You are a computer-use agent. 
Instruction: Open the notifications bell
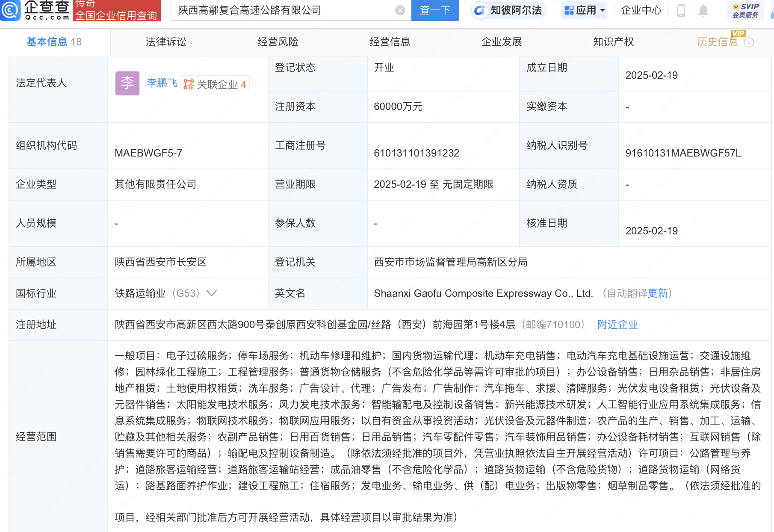point(703,10)
